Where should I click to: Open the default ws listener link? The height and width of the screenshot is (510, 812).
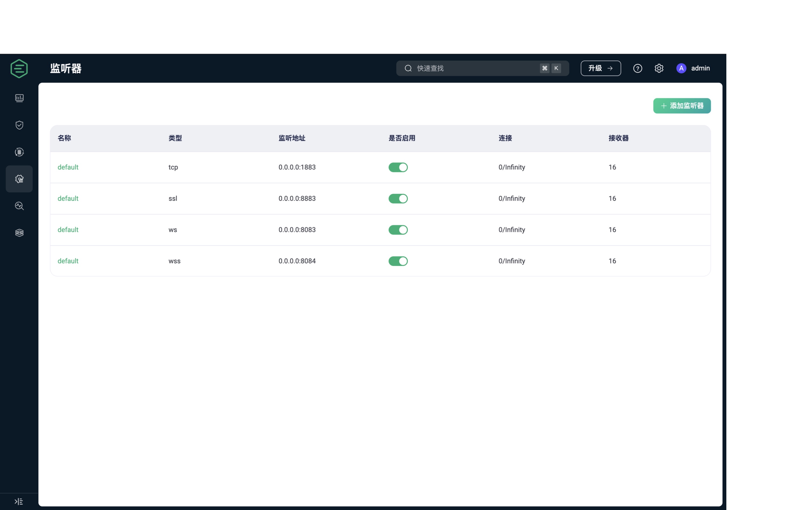[68, 230]
